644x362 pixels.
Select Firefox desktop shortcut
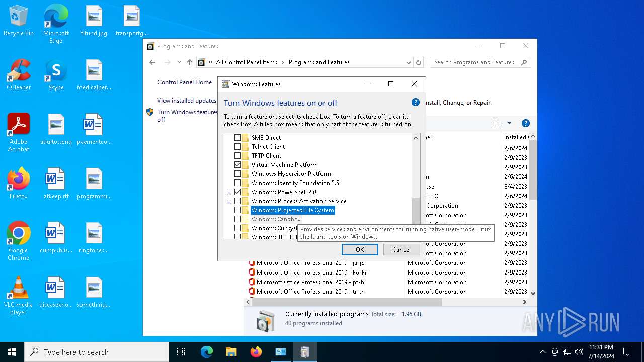(19, 184)
